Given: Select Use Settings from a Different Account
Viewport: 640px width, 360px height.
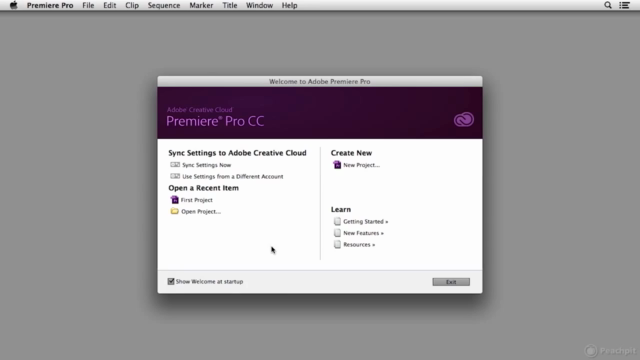Looking at the screenshot, I should click(233, 176).
